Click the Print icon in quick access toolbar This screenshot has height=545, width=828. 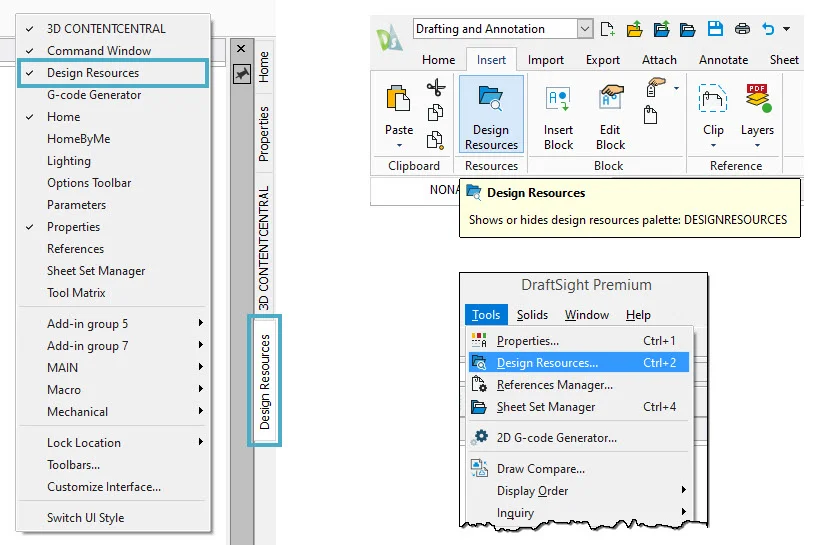[742, 29]
